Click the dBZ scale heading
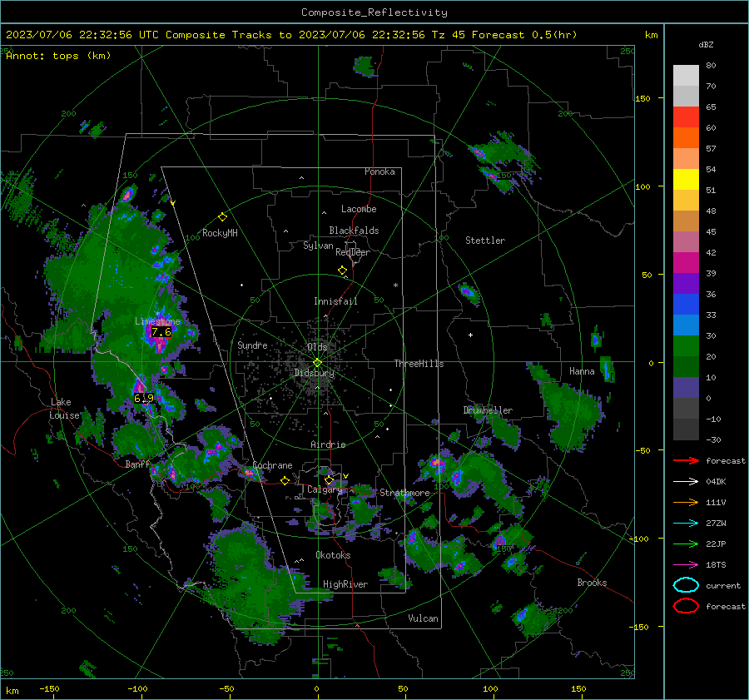 [706, 44]
